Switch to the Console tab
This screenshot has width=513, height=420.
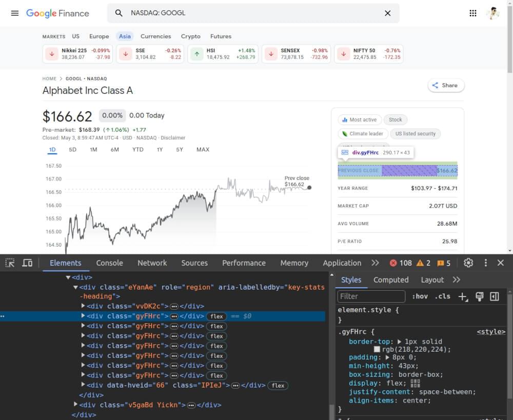(109, 263)
